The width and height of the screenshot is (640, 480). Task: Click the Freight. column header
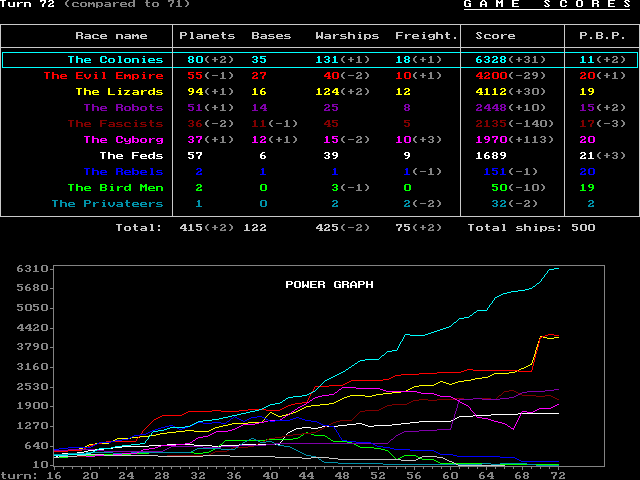click(x=426, y=36)
